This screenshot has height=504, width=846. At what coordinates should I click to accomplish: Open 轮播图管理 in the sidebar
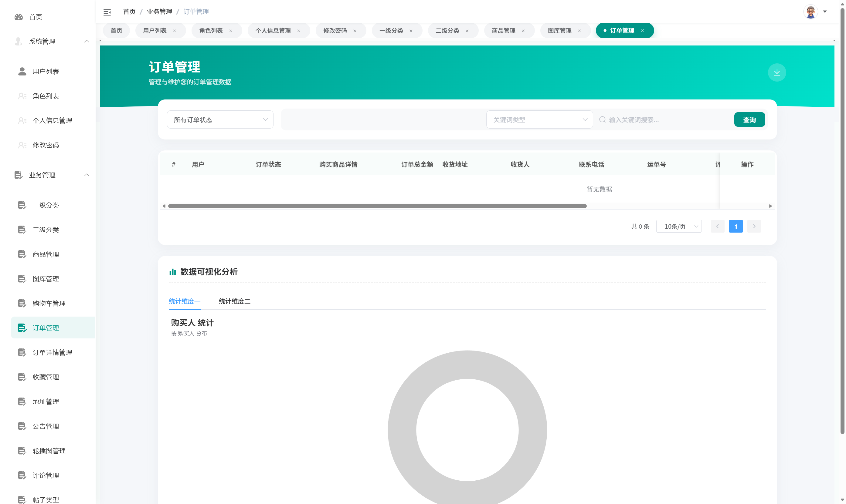click(x=49, y=451)
